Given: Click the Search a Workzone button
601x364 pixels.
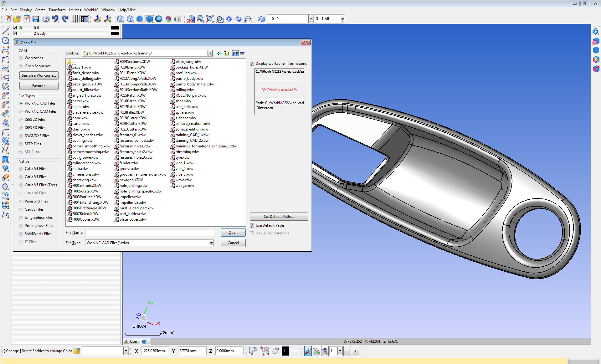Looking at the screenshot, I should (x=39, y=75).
